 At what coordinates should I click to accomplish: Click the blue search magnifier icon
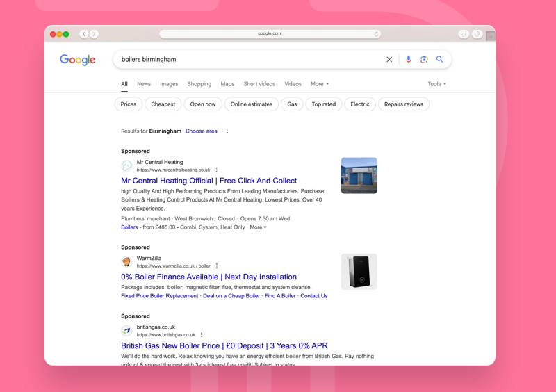tap(439, 60)
